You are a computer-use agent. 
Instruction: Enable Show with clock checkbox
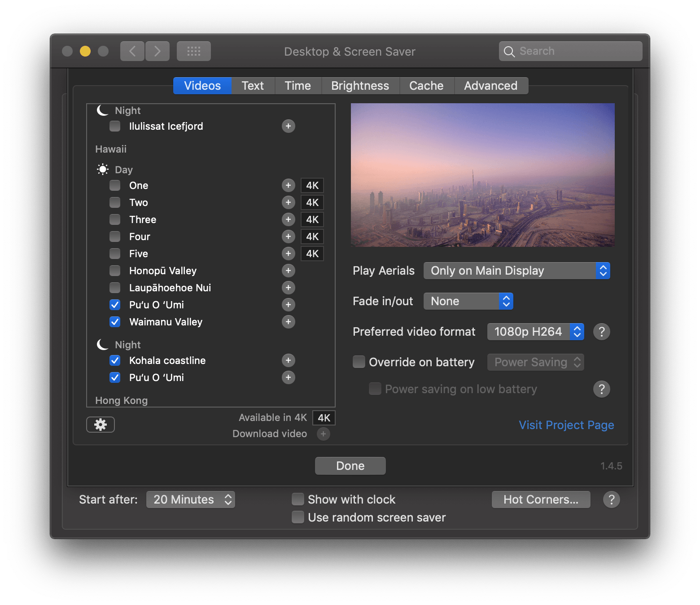298,499
